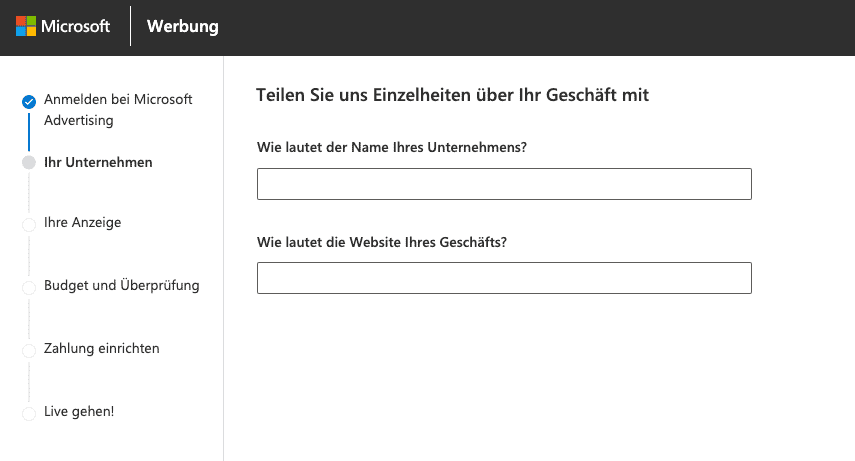Click the Live gehen! step circle
The height and width of the screenshot is (461, 855).
29,414
